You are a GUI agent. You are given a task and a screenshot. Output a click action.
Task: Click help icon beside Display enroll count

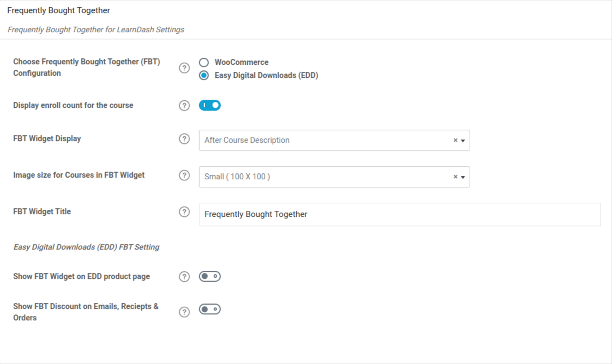point(184,106)
